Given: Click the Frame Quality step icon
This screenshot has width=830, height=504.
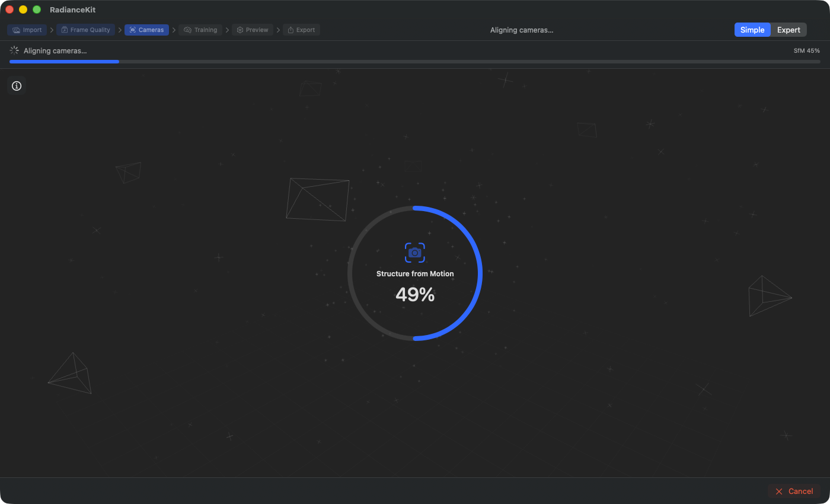Looking at the screenshot, I should click(64, 30).
